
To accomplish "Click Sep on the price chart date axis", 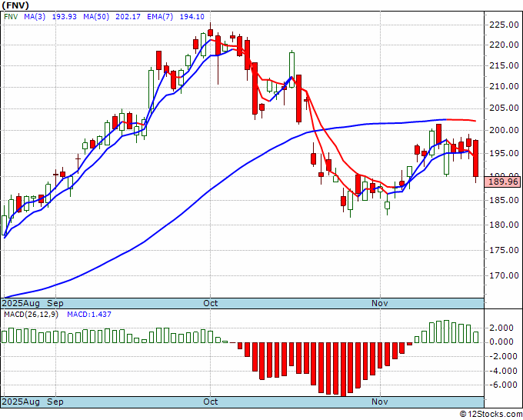I will tap(55, 304).
